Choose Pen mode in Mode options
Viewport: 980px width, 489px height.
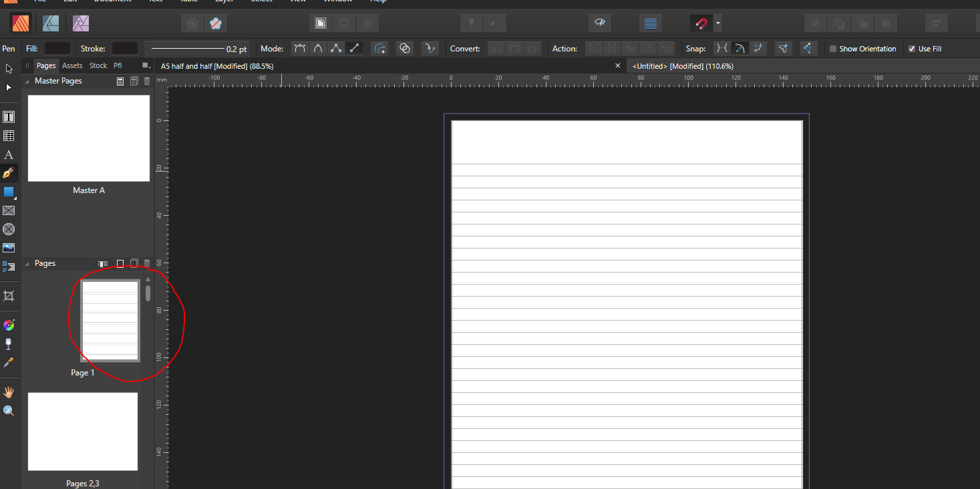pos(301,49)
